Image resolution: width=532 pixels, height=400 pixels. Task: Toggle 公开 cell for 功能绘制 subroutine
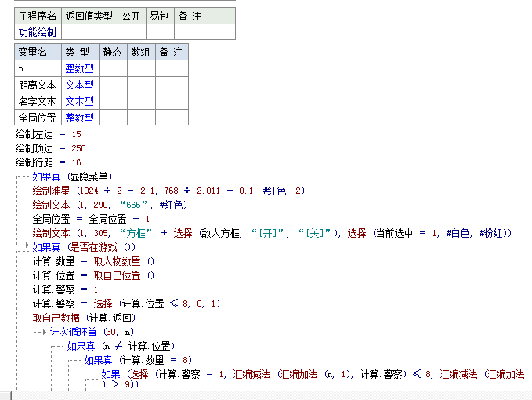(131, 32)
